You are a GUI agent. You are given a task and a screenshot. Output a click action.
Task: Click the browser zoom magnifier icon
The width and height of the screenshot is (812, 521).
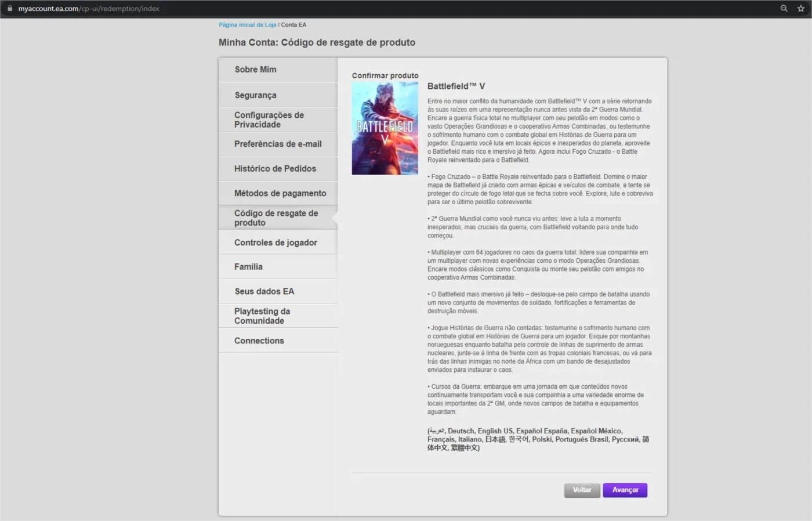[784, 8]
